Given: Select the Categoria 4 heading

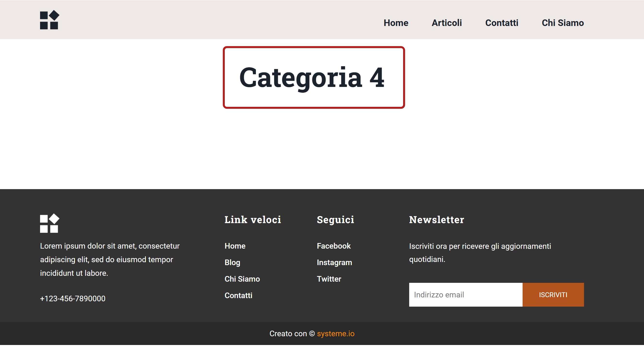Looking at the screenshot, I should (312, 78).
